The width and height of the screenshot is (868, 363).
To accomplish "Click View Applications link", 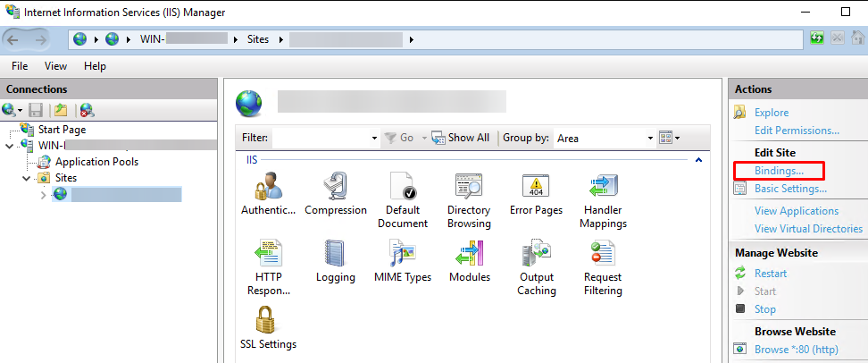I will click(x=796, y=211).
